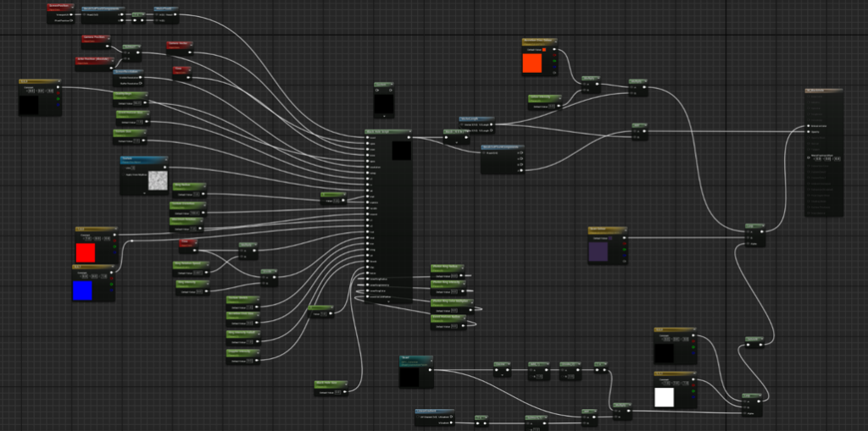Click the output pin of the central custom node
The height and width of the screenshot is (431, 868).
click(x=409, y=136)
